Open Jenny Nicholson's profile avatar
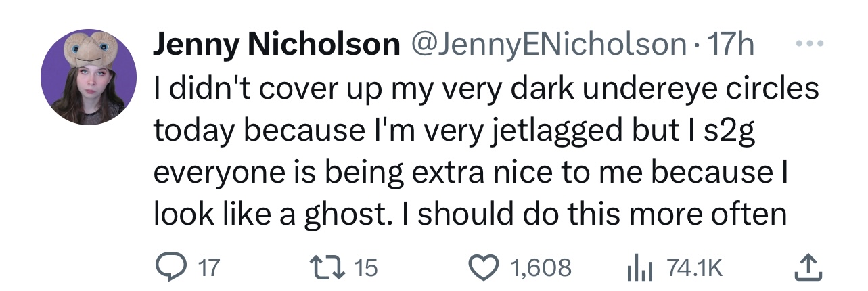Screen dimensions: 868x291 coord(89,76)
